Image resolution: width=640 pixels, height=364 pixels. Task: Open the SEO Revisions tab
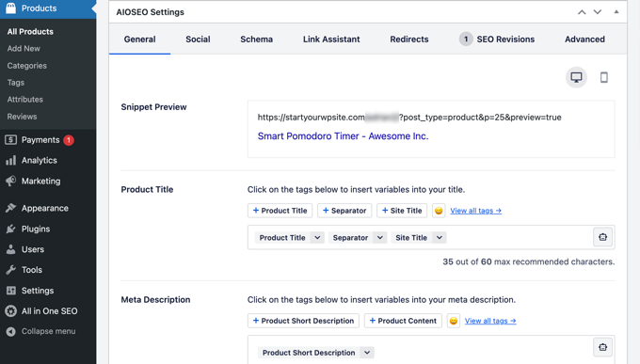(497, 40)
